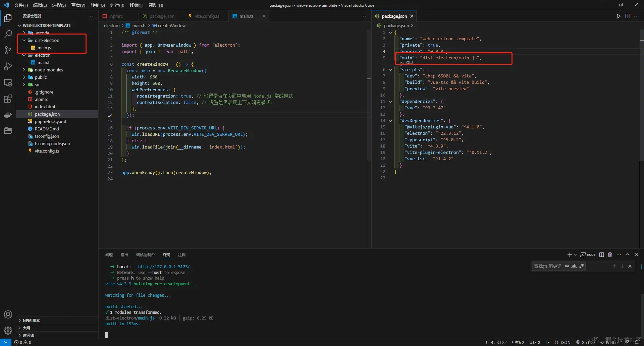Open the 编辑(E) menu
This screenshot has height=346, width=644.
(40, 5)
